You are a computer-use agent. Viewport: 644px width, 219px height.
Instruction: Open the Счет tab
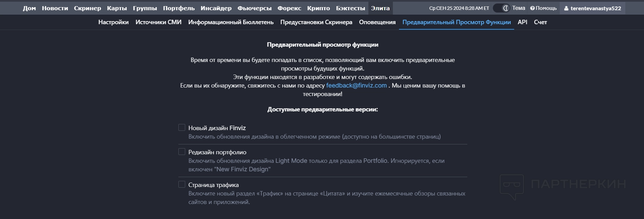click(540, 22)
